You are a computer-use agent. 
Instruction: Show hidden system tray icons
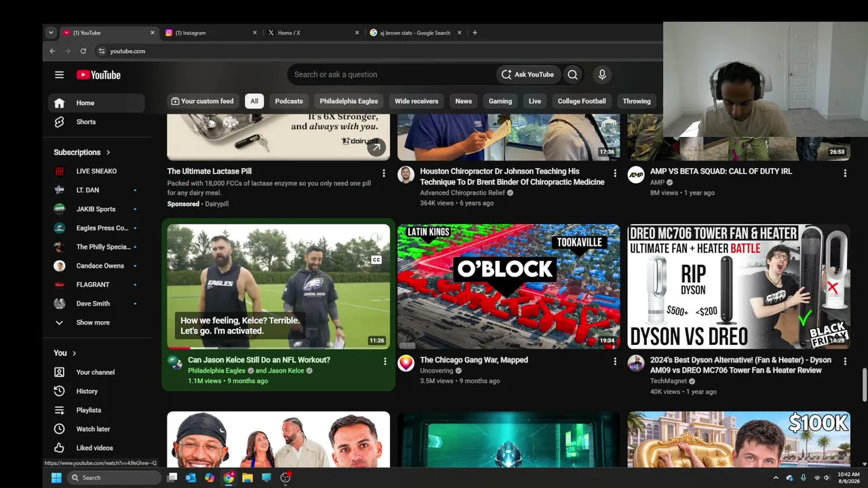click(x=776, y=478)
